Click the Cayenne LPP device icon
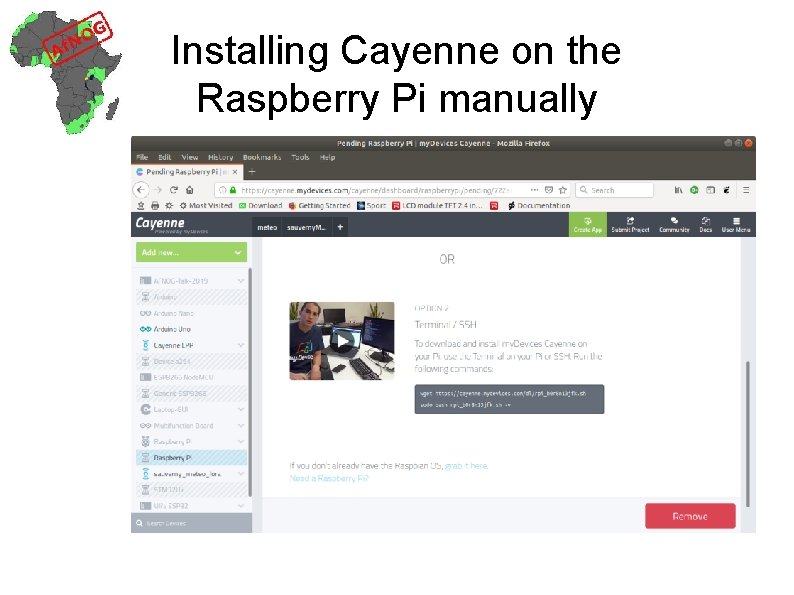The height and width of the screenshot is (595, 794). pos(145,345)
